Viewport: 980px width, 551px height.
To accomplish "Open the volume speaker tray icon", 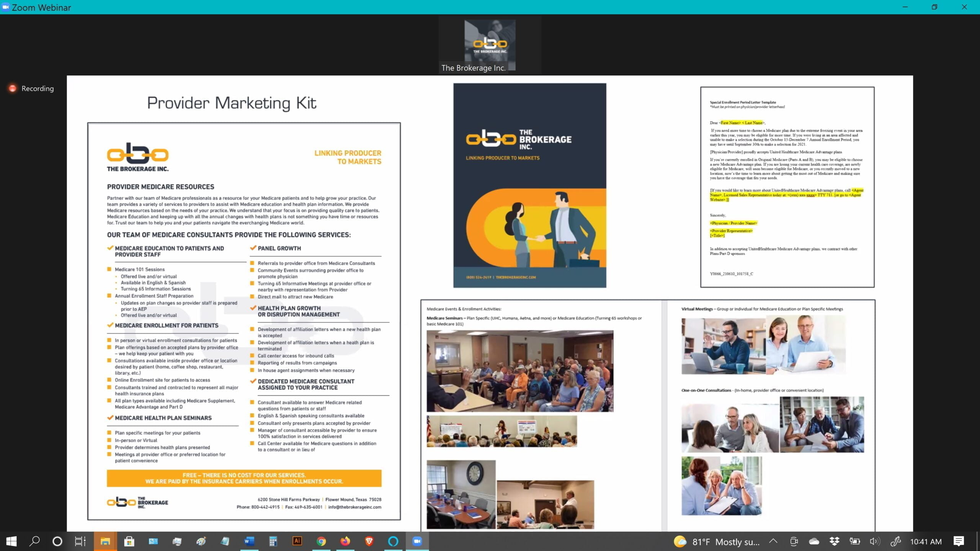I will tap(875, 541).
